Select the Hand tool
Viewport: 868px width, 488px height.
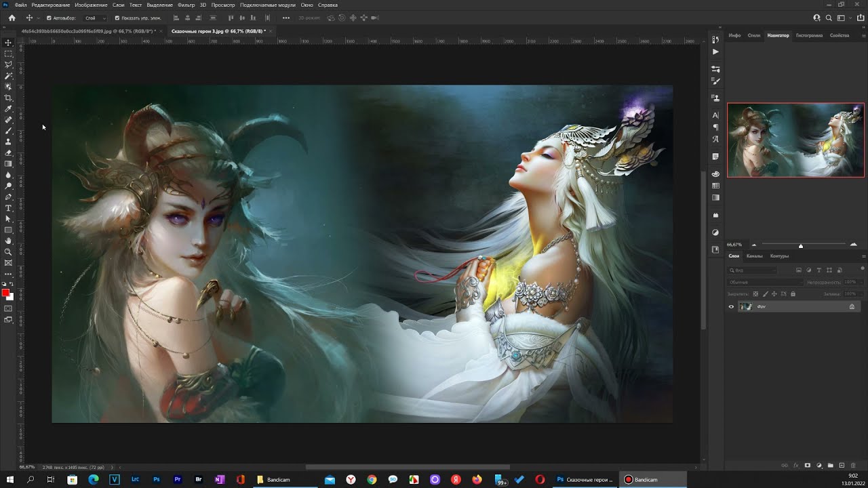8,241
